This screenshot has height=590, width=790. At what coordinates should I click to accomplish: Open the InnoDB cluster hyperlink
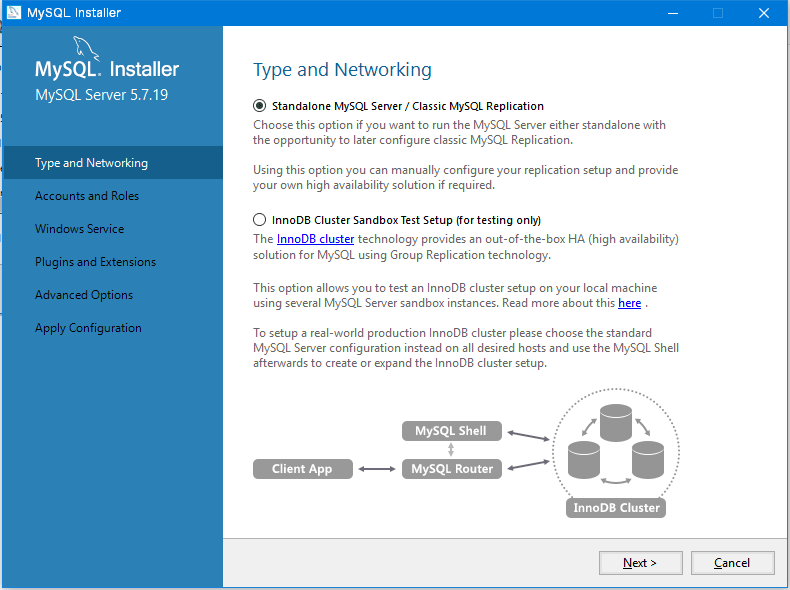pyautogui.click(x=315, y=239)
